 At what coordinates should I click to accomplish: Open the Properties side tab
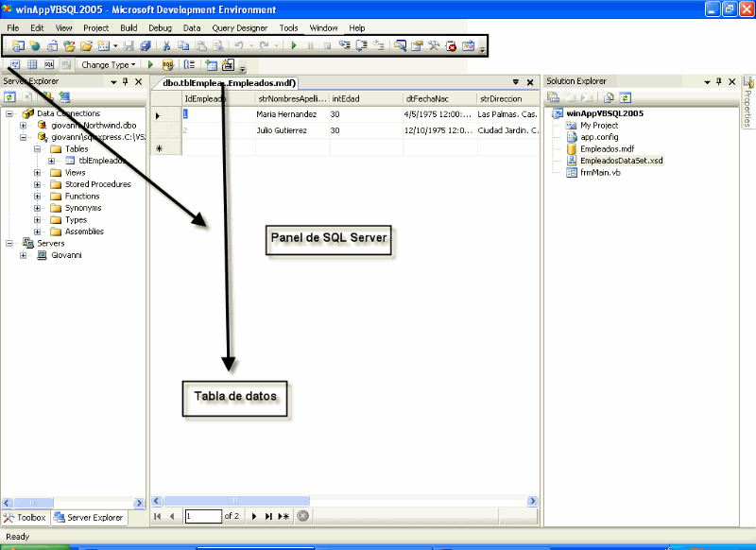tap(748, 101)
